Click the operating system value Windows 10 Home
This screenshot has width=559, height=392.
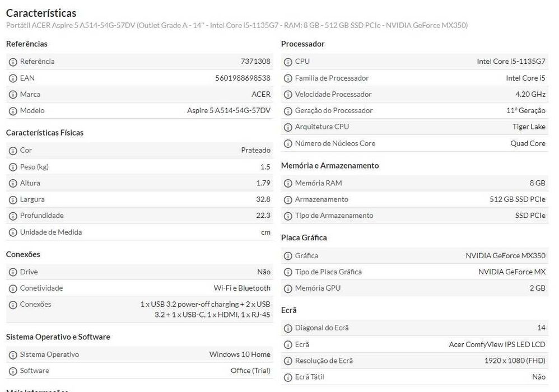(240, 354)
